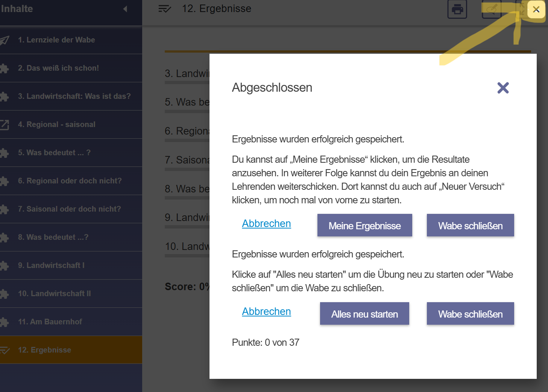
Task: Click the checklist icon in the highlighted Ergebnisse row
Action: [5, 350]
